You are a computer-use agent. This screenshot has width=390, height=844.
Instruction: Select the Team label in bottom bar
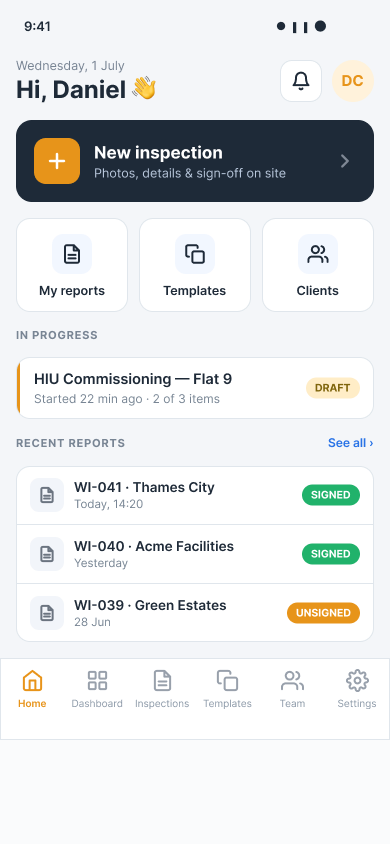click(x=293, y=704)
